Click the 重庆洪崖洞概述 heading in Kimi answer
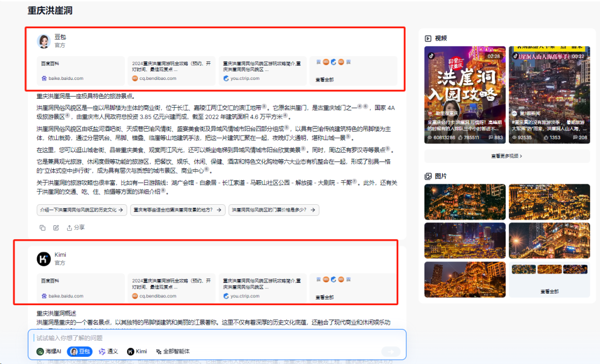Viewport: 600px width, 364px height. [56, 314]
